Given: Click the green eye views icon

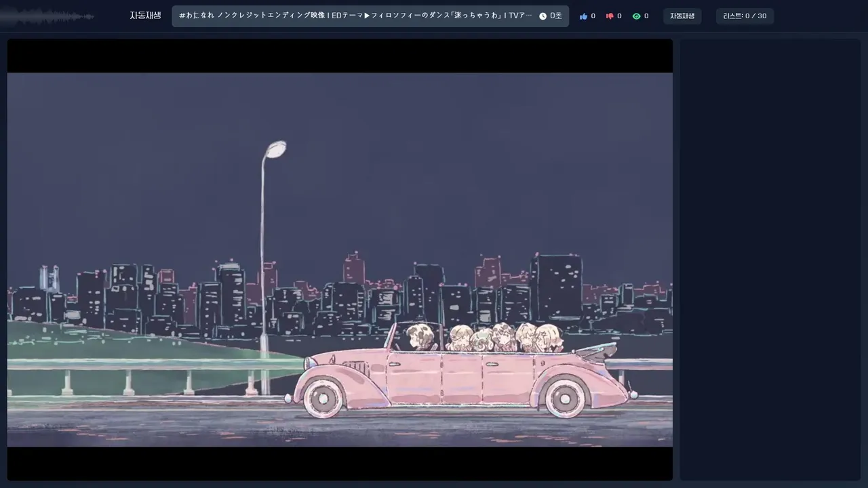Looking at the screenshot, I should (x=636, y=16).
